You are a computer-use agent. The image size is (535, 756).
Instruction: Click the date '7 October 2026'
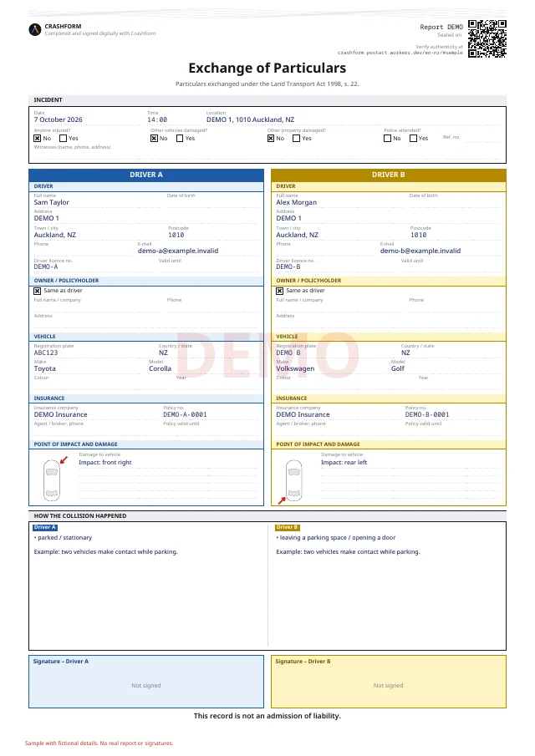click(x=58, y=119)
